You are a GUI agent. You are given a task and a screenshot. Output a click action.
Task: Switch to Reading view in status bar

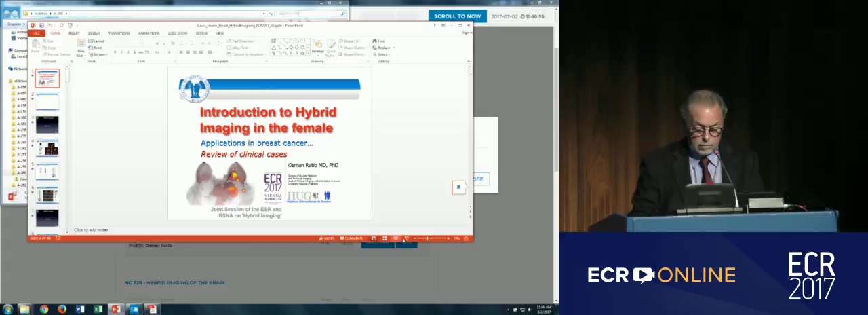point(395,238)
